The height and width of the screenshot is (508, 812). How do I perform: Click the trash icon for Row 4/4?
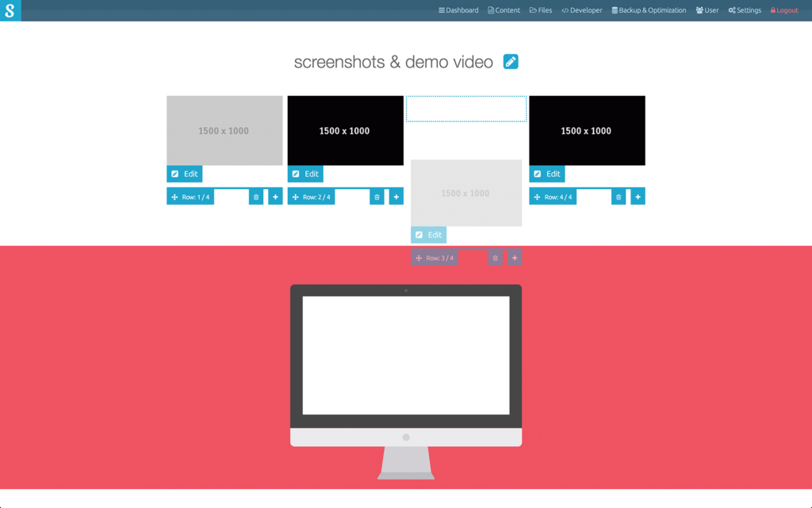[619, 196]
